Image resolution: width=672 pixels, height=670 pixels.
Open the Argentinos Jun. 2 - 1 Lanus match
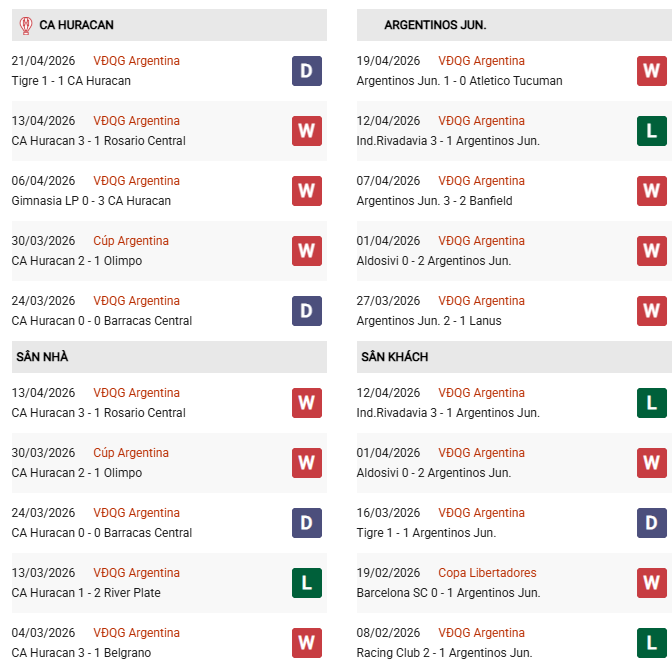429,321
